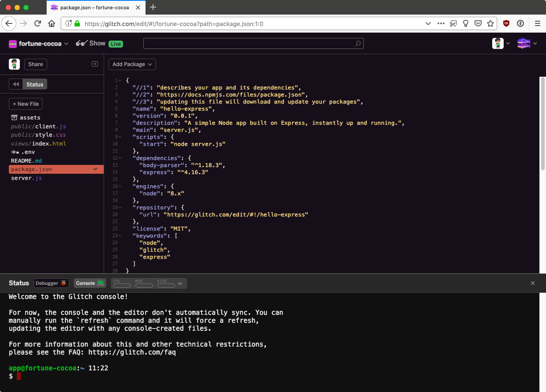Click the New File button
The width and height of the screenshot is (546, 392).
point(26,104)
